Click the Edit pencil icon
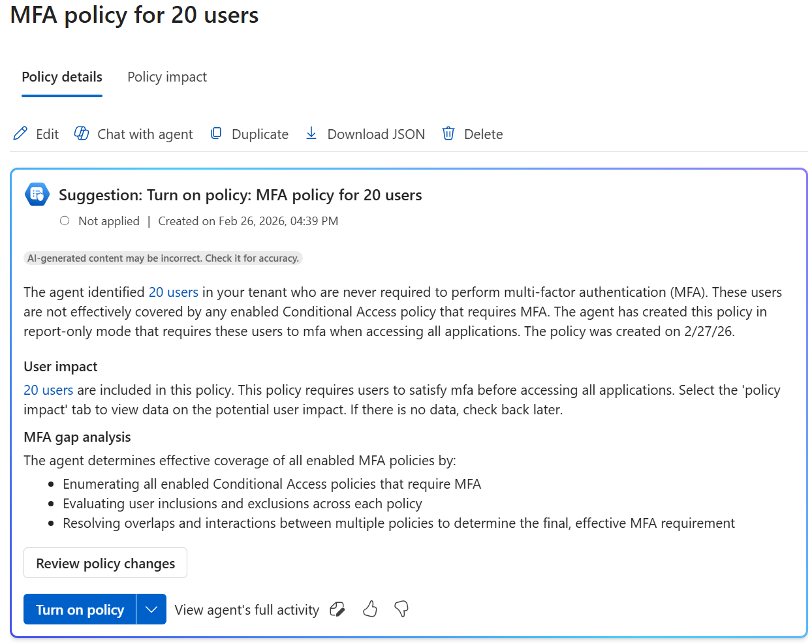The height and width of the screenshot is (644, 812). coord(20,134)
